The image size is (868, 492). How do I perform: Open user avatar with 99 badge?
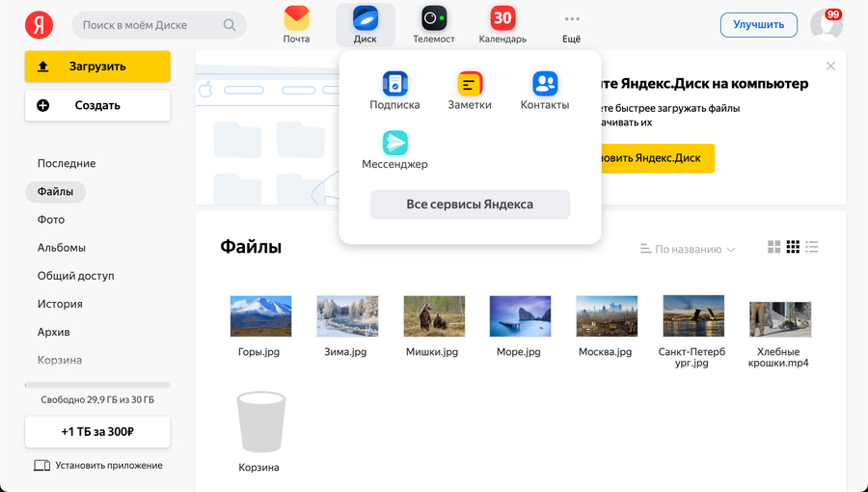point(826,24)
